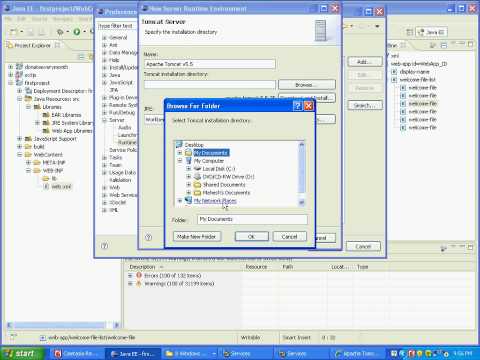Collapse the firstproject node

(x=11, y=83)
